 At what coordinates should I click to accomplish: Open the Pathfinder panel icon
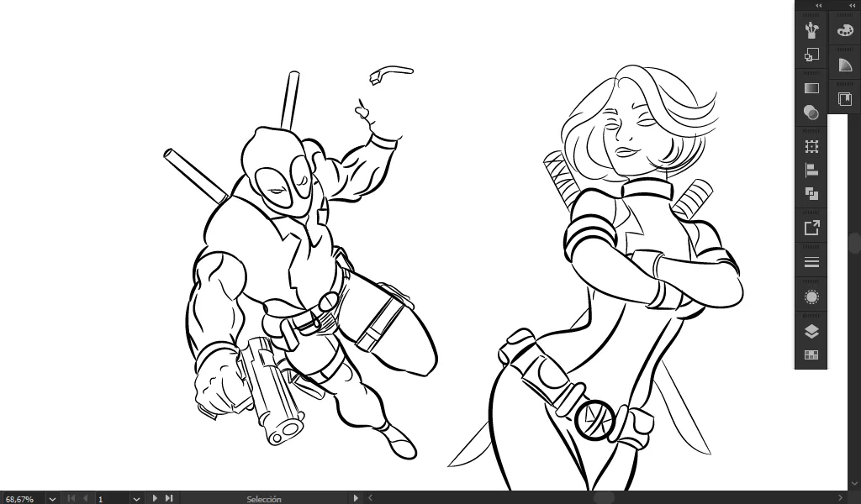tap(811, 193)
